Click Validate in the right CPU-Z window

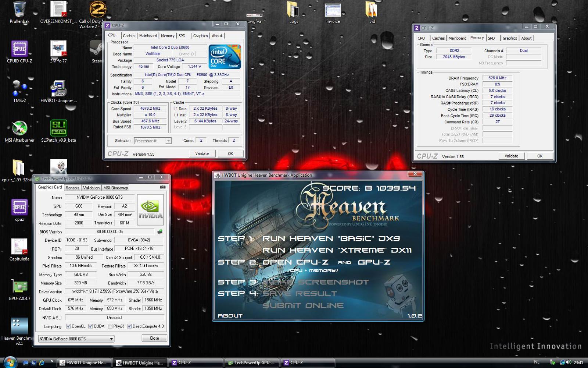512,156
